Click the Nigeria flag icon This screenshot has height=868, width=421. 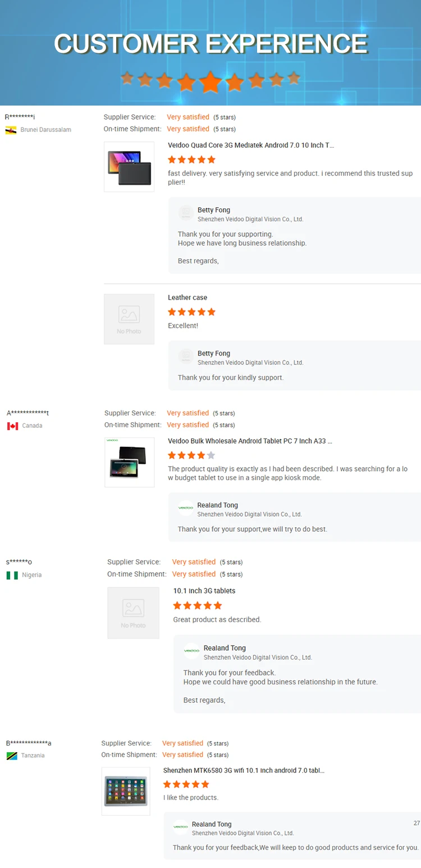point(12,575)
